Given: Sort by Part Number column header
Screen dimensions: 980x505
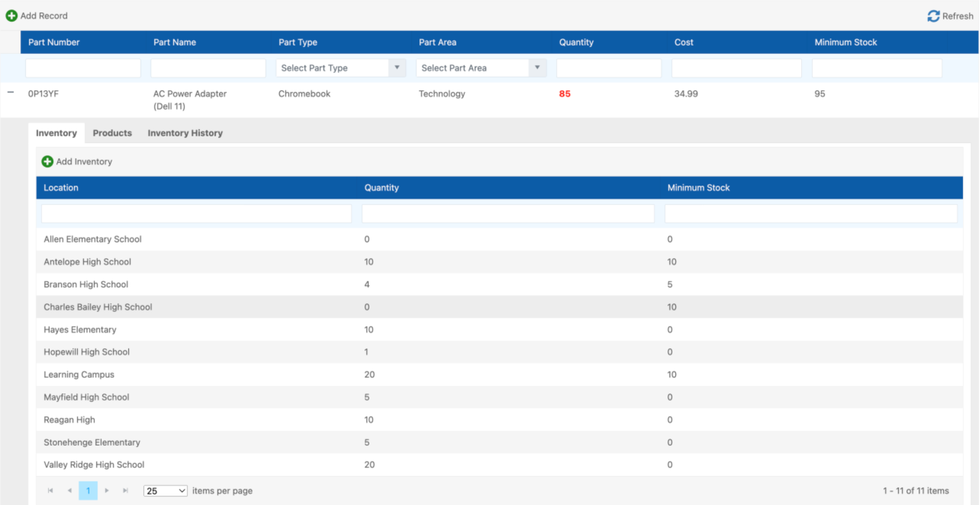Looking at the screenshot, I should point(54,42).
